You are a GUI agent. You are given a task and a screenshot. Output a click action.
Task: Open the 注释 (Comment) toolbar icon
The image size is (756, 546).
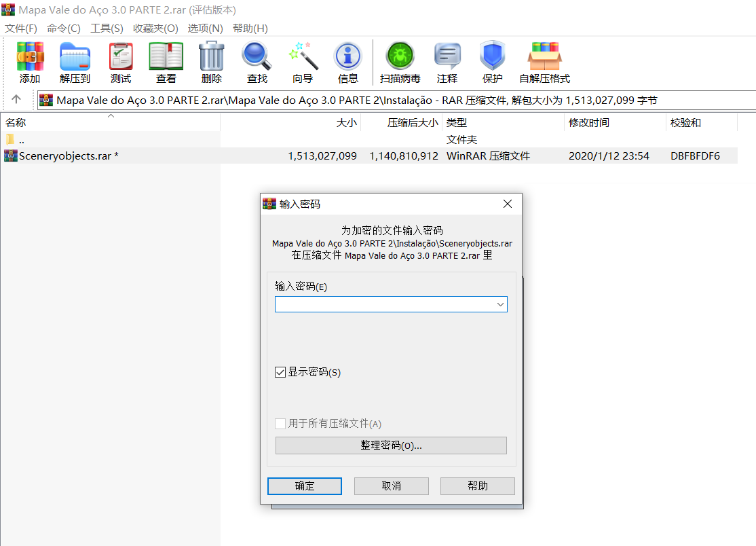click(447, 57)
